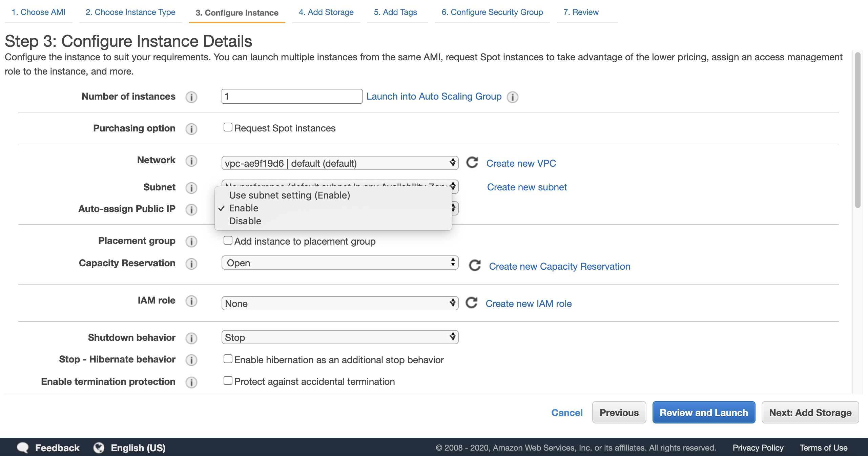Click Launch into Auto Scaling Group link

(x=434, y=96)
